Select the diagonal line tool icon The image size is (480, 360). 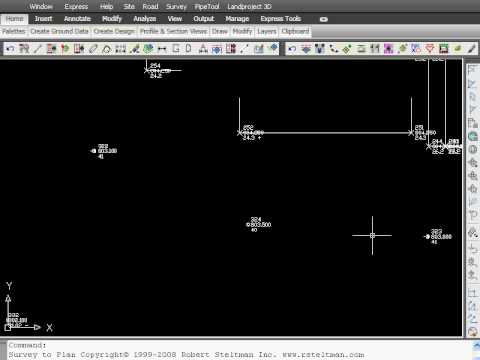click(x=38, y=49)
